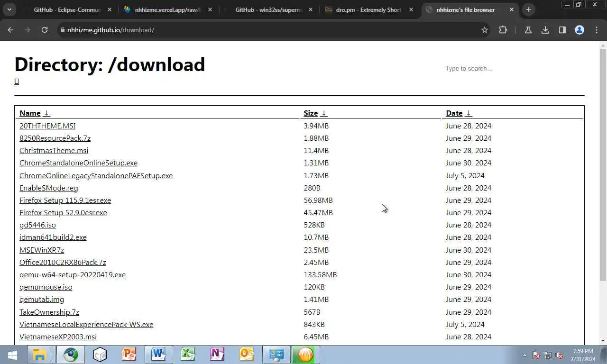Open the Chrome Labs flask icon
This screenshot has width=607, height=364.
pyautogui.click(x=528, y=30)
